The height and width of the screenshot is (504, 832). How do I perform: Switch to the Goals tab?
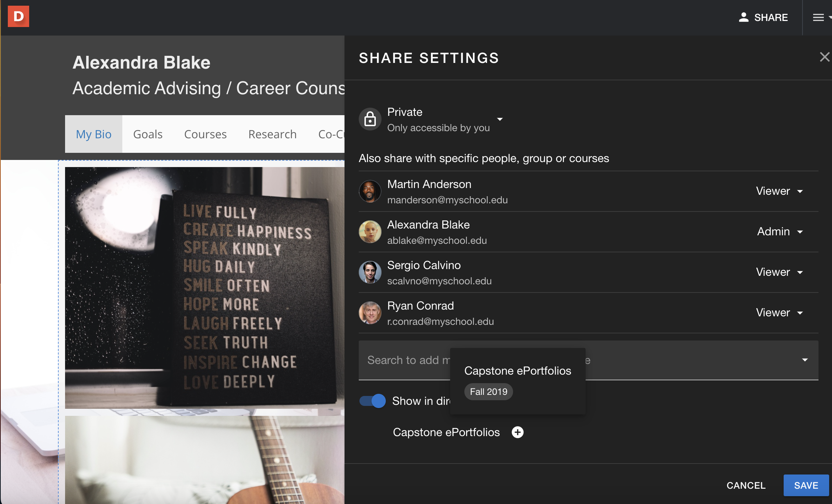click(x=148, y=134)
